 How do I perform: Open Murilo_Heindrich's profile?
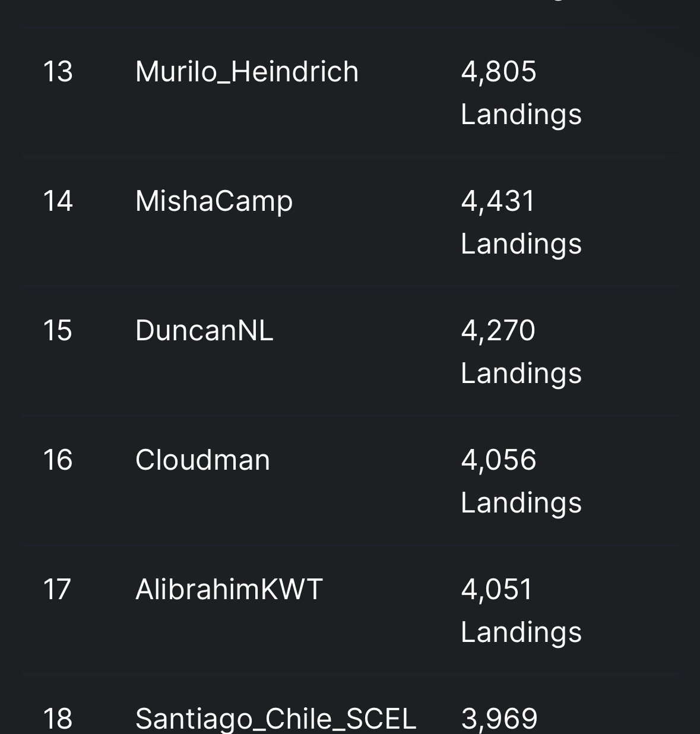point(247,72)
